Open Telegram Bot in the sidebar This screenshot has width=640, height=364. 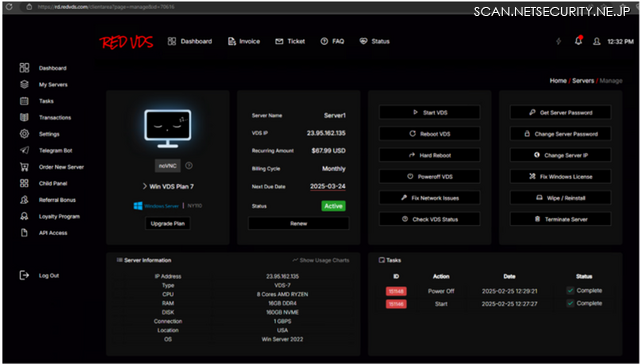[56, 151]
